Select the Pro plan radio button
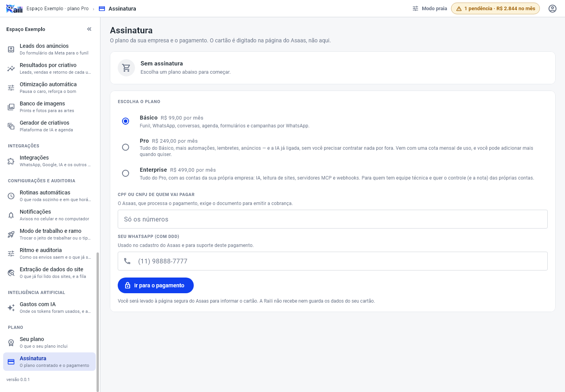The width and height of the screenshot is (565, 392). (x=126, y=147)
